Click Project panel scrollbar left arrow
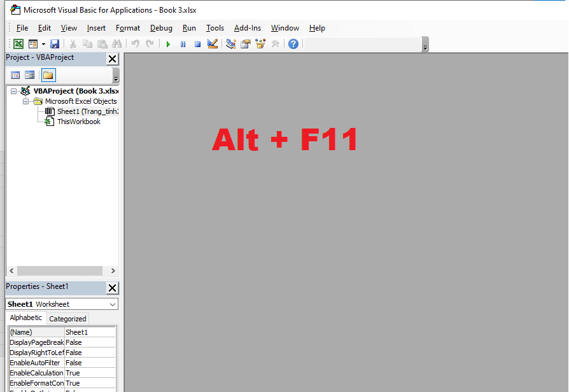Screen dimensions: 569x392 11,270
